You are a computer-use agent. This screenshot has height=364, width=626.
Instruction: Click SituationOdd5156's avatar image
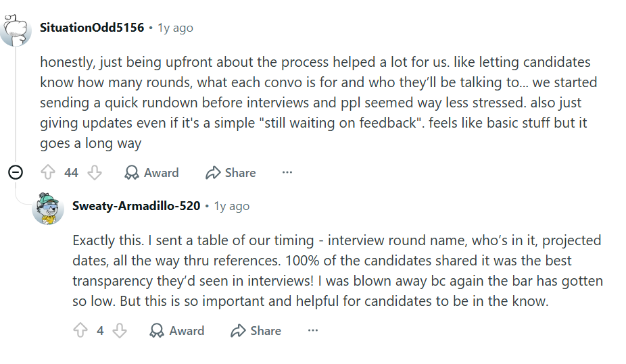[15, 30]
